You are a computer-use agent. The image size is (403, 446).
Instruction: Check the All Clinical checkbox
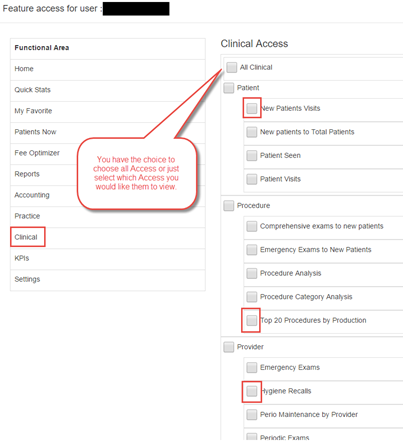click(231, 67)
